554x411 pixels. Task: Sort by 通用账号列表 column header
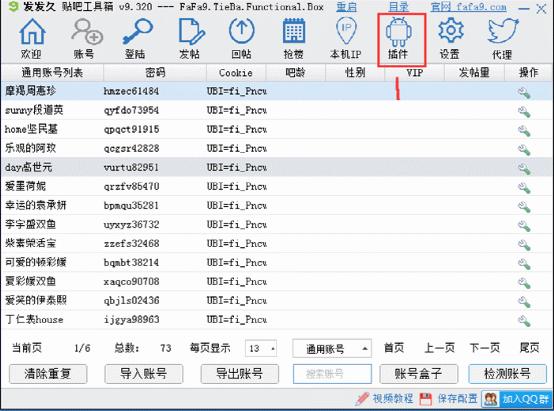point(52,73)
